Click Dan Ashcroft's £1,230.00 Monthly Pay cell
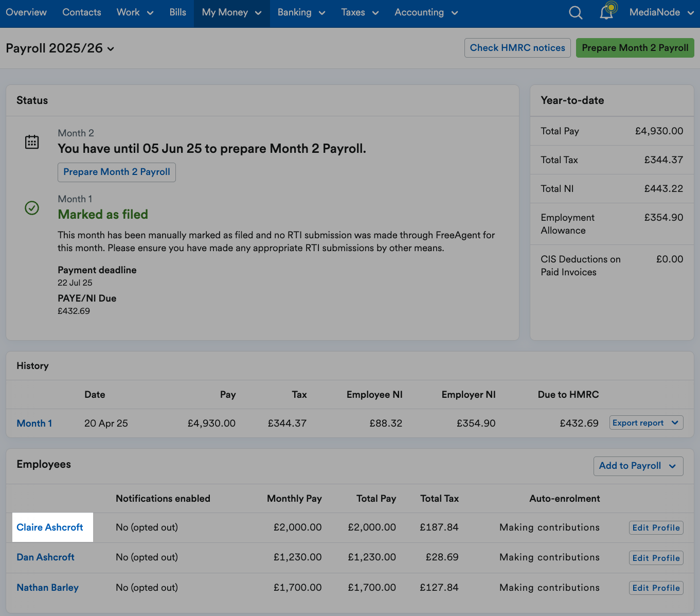This screenshot has width=700, height=616. tap(297, 557)
